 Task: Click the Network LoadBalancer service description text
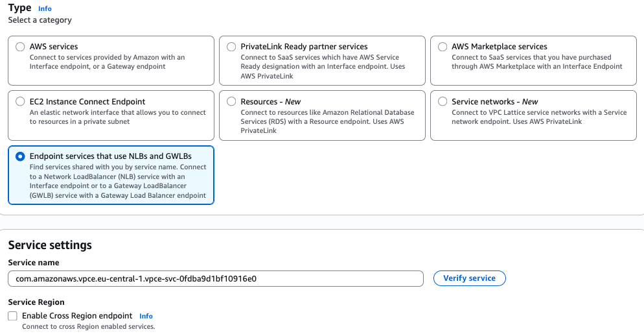coord(118,181)
